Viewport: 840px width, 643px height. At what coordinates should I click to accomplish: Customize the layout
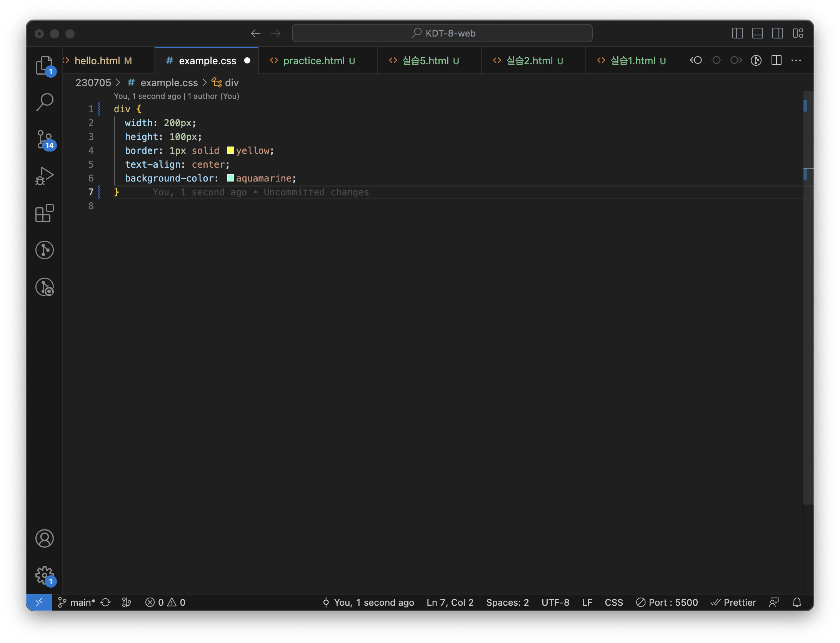click(x=798, y=33)
